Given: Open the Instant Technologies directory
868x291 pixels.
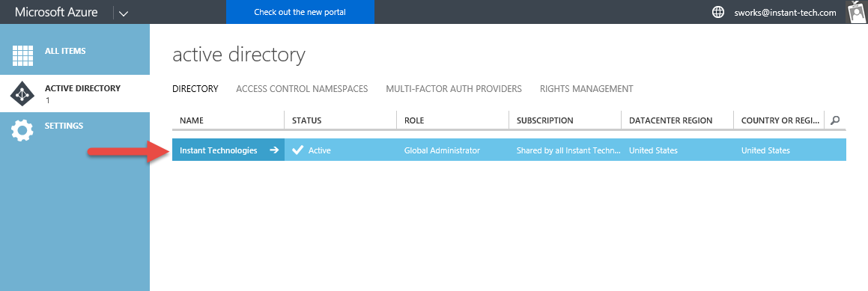Looking at the screenshot, I should [218, 150].
